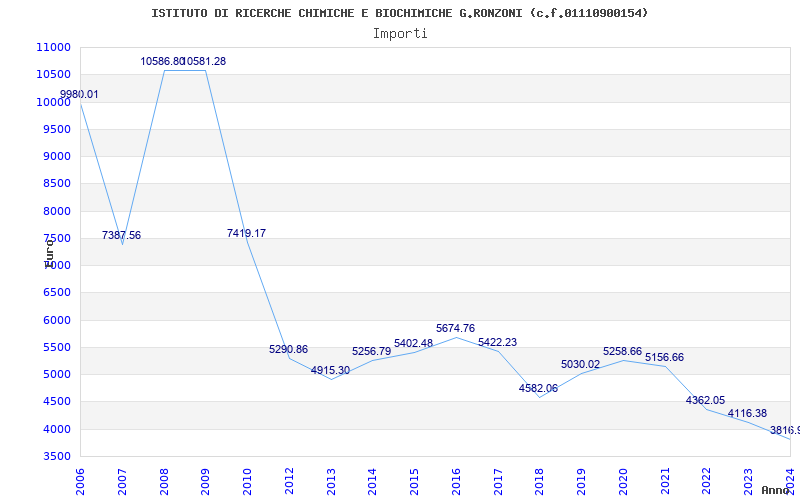Image resolution: width=800 pixels, height=500 pixels.
Task: Click the y-axis value 9000
Action: (56, 156)
